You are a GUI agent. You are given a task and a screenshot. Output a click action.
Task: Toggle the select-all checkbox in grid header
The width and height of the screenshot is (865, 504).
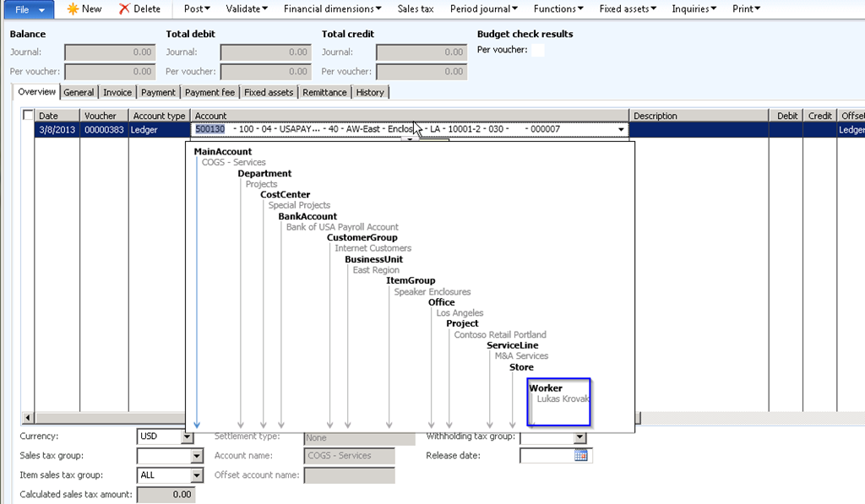pyautogui.click(x=29, y=116)
